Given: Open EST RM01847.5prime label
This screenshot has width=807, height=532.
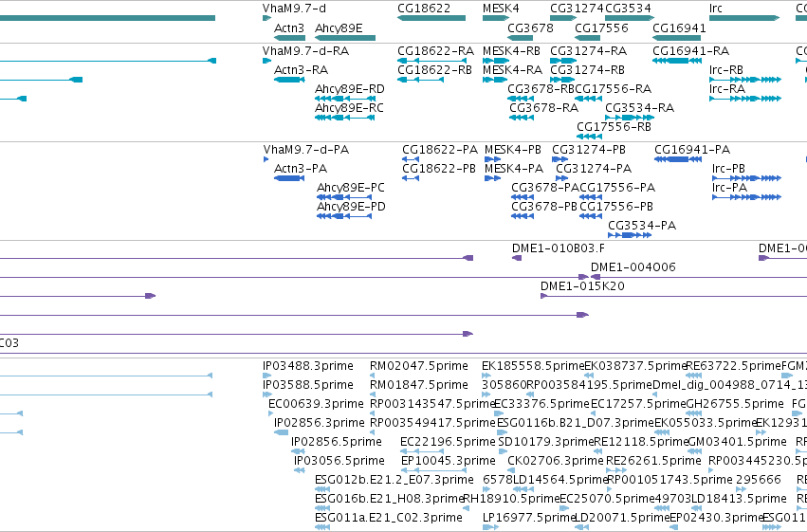Looking at the screenshot, I should pyautogui.click(x=419, y=385).
